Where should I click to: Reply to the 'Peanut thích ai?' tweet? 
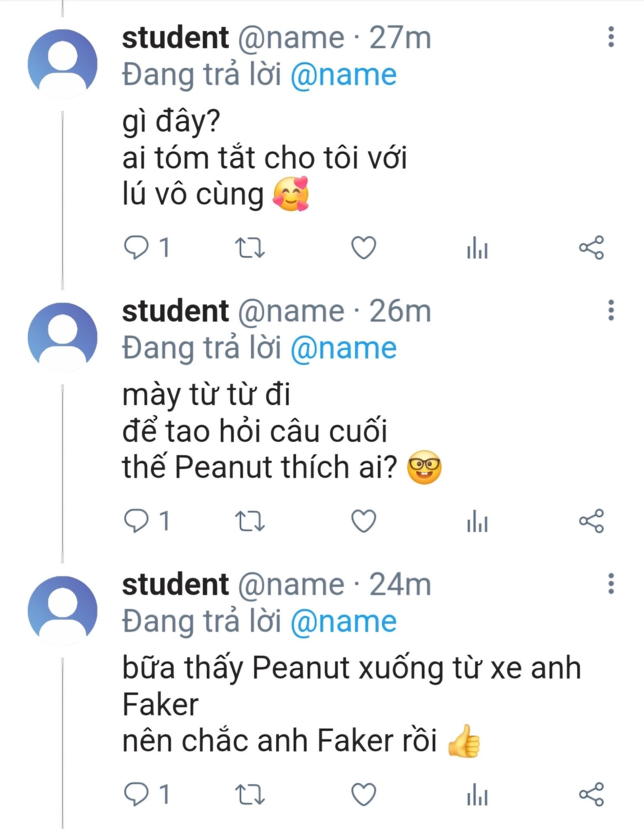(136, 521)
